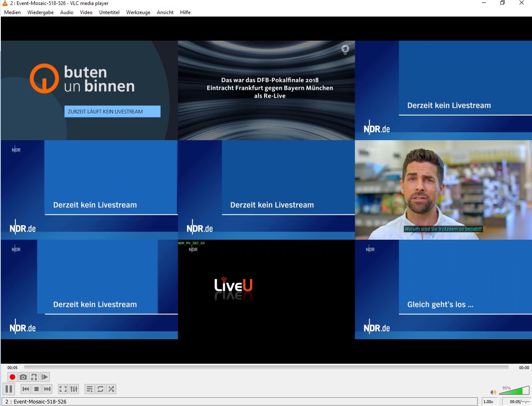
Task: Click the buten un binnen stream tile
Action: point(89,90)
